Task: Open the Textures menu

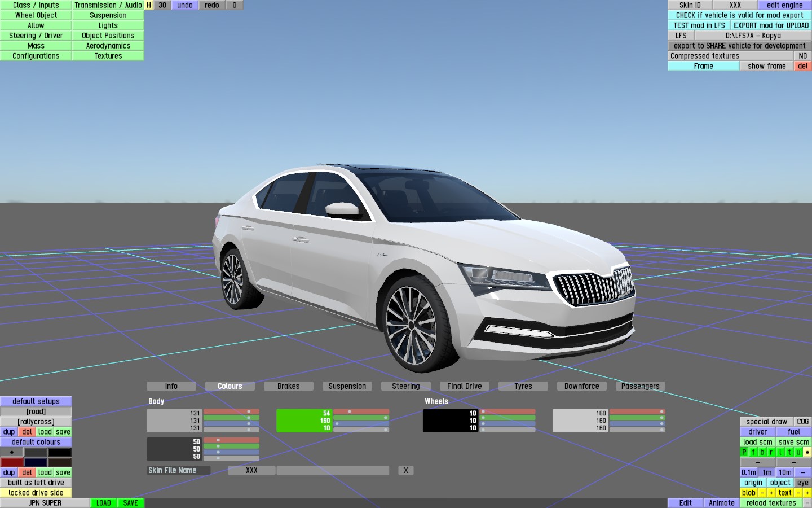Action: [x=108, y=56]
